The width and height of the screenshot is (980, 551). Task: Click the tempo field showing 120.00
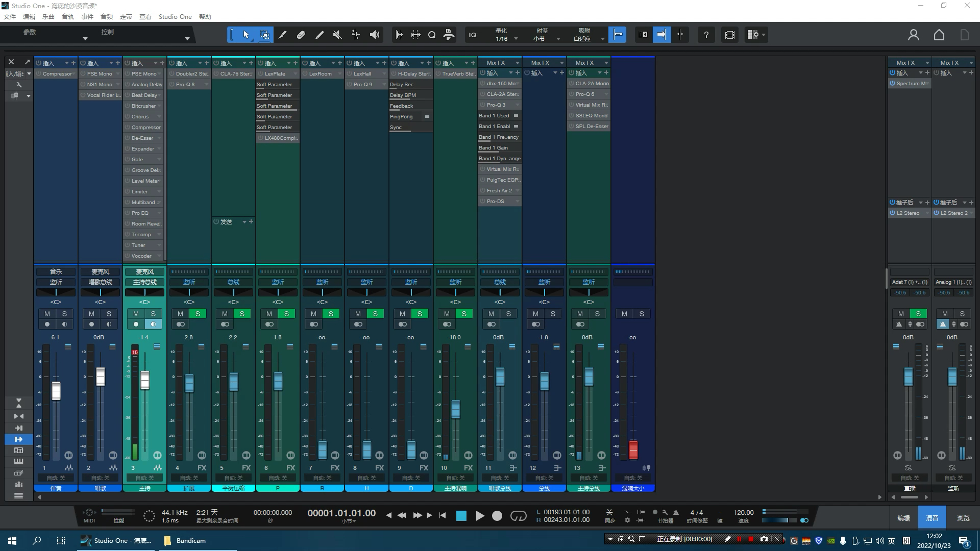coord(744,512)
